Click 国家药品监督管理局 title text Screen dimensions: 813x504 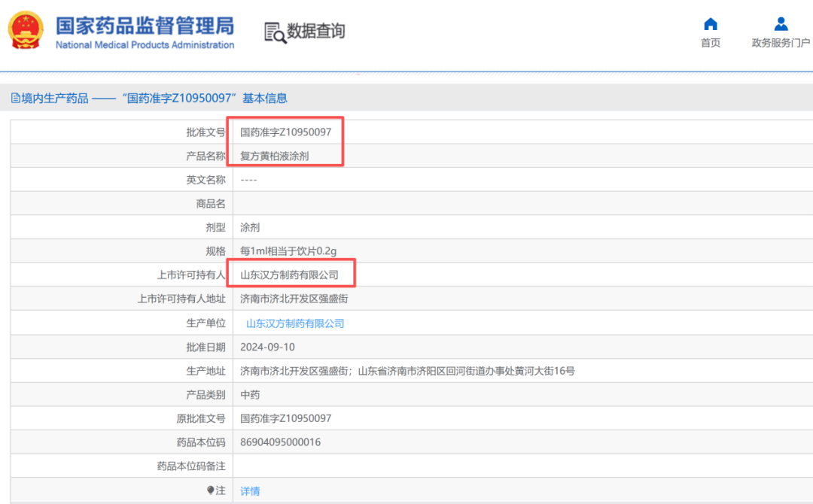(145, 26)
